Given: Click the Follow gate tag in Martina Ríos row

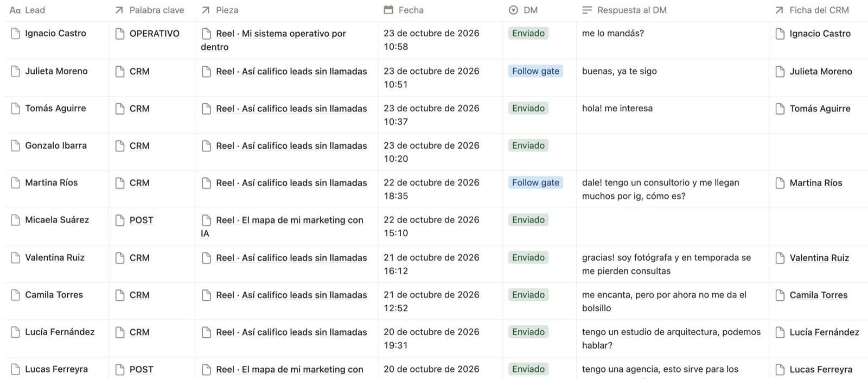Looking at the screenshot, I should (x=535, y=182).
